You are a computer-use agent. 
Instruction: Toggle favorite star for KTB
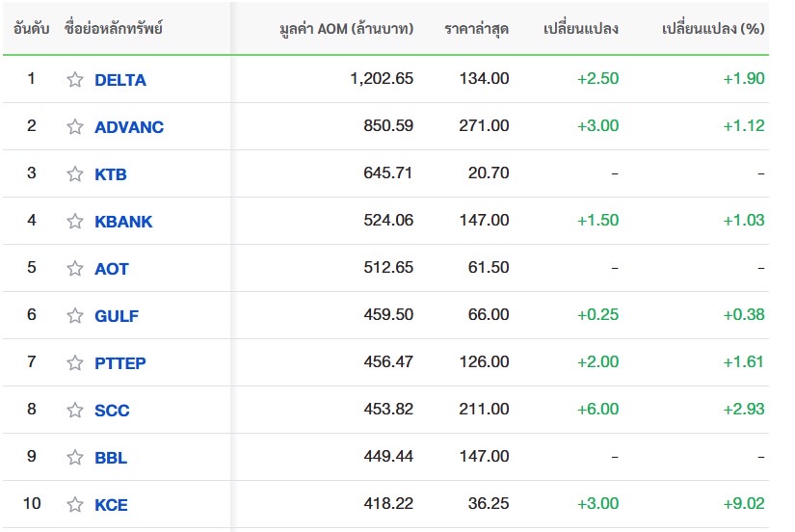coord(75,173)
